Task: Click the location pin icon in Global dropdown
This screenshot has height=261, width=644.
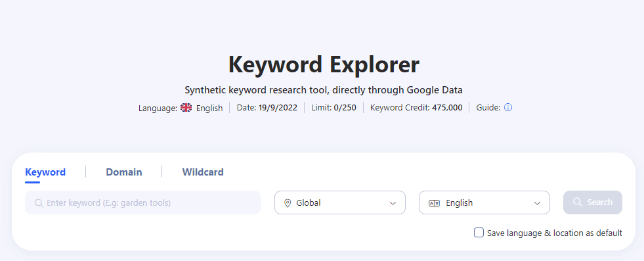Action: [288, 203]
